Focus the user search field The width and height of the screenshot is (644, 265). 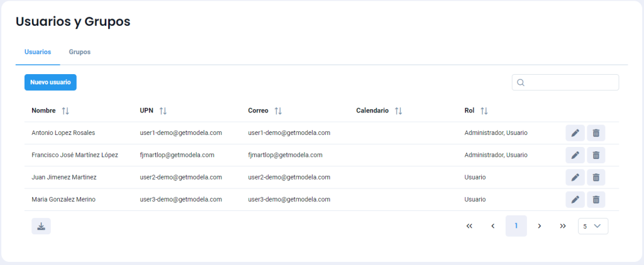pos(571,83)
